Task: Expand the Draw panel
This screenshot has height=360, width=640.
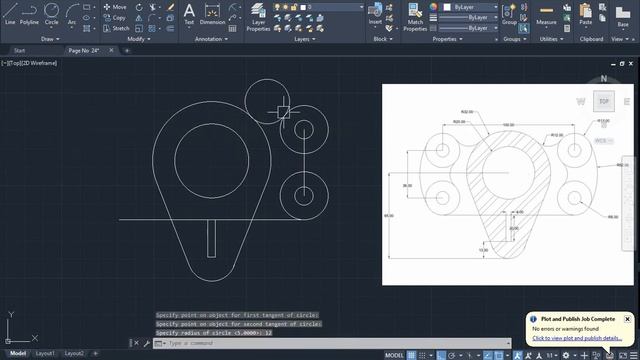Action: click(x=51, y=39)
